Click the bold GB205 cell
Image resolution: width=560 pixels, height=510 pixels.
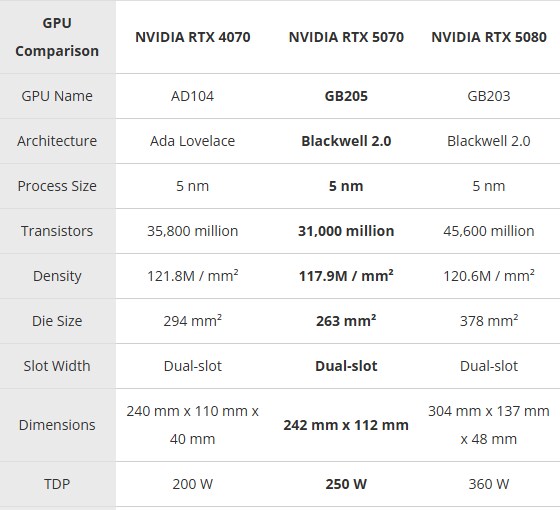tap(346, 96)
